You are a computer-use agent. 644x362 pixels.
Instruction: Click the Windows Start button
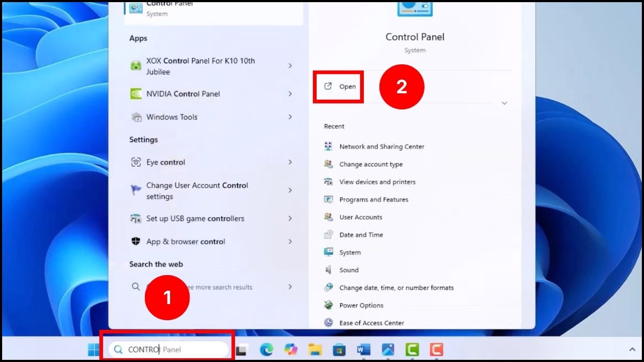(x=94, y=350)
